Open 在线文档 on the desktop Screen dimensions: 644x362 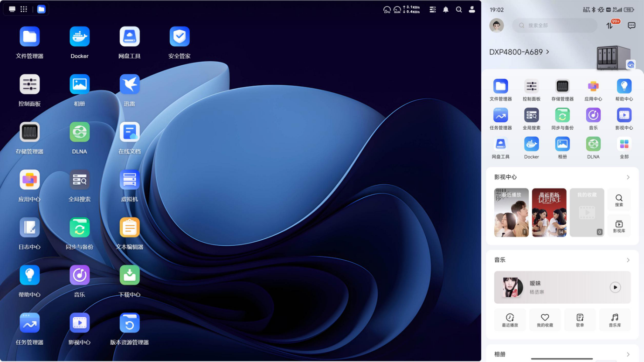(x=130, y=132)
